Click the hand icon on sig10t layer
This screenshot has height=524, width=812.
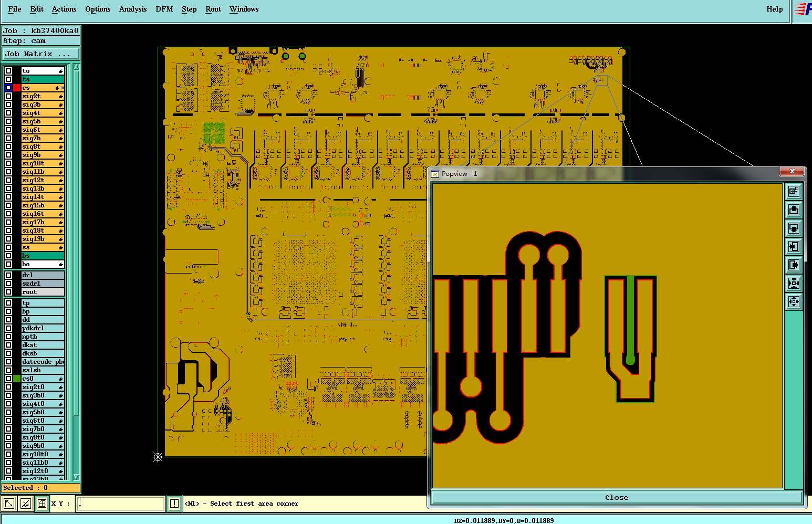61,163
